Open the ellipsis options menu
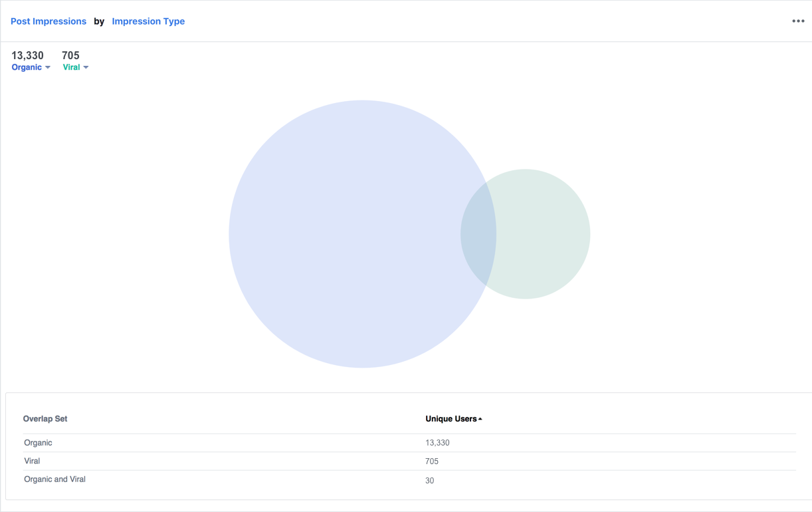Viewport: 812px width, 512px height. (x=797, y=21)
